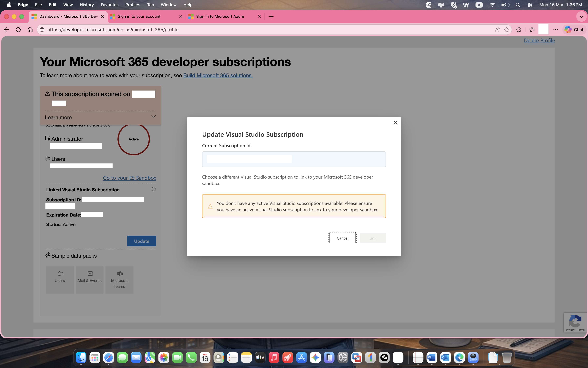Image resolution: width=588 pixels, height=368 pixels.
Task: Open the History menu
Action: [x=86, y=5]
